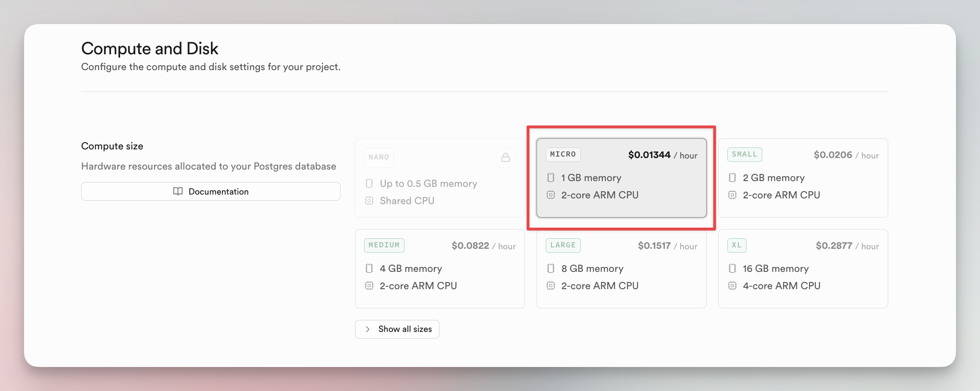This screenshot has width=980, height=391.
Task: Choose the Medium compute size card
Action: (x=440, y=269)
